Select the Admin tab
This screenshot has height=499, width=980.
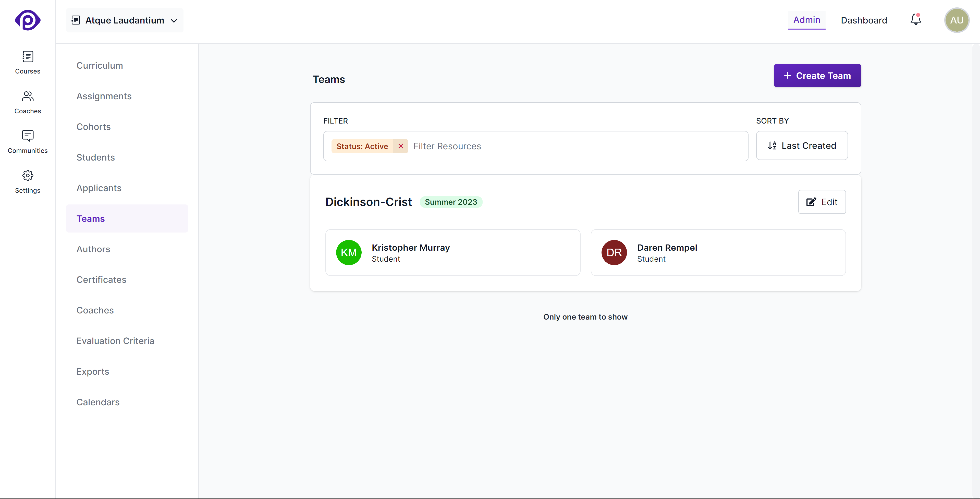point(806,20)
